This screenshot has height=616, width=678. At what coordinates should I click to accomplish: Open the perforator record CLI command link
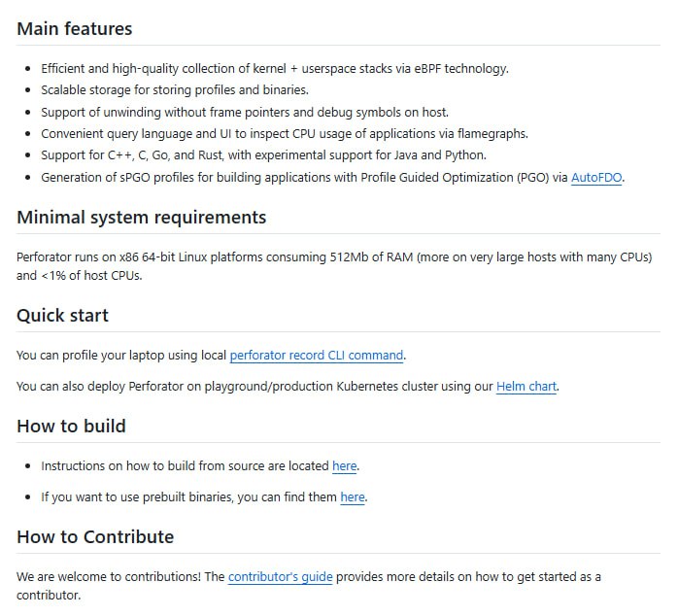point(317,356)
